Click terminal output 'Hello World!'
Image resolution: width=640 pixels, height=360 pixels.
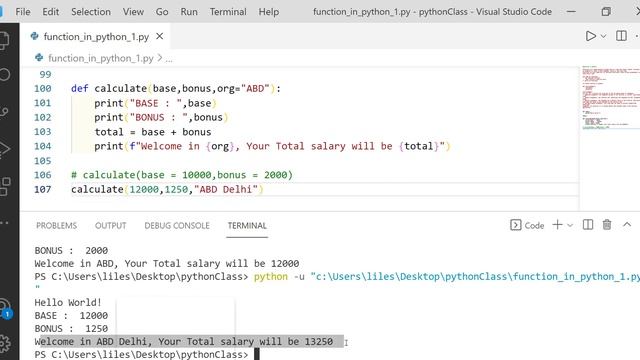tap(68, 302)
